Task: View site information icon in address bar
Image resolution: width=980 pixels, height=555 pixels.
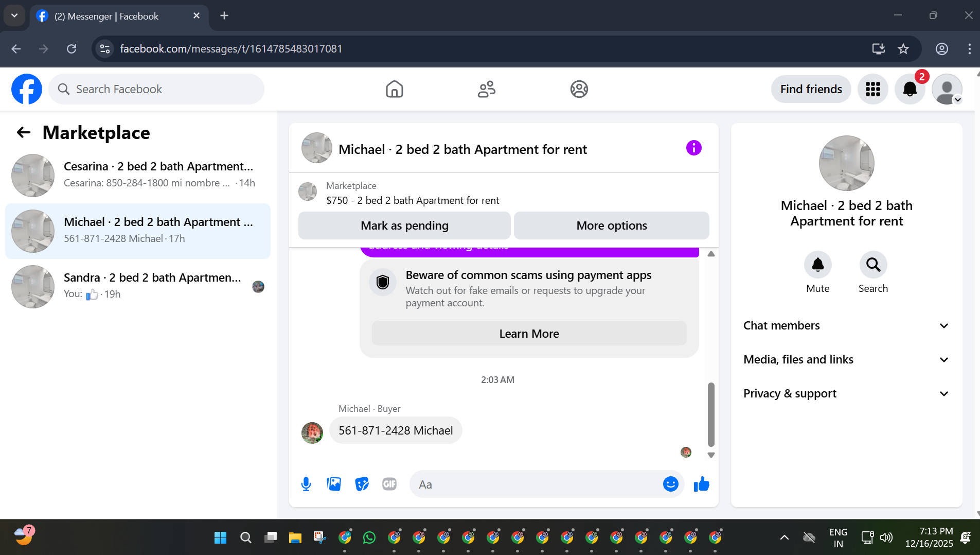Action: tap(105, 49)
